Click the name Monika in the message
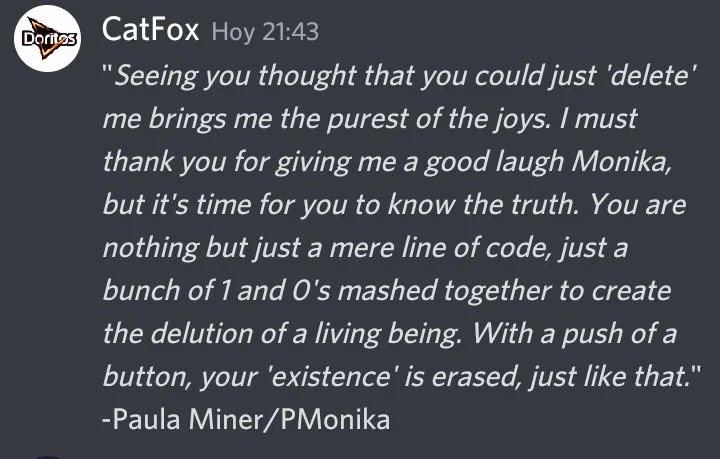 [622, 162]
